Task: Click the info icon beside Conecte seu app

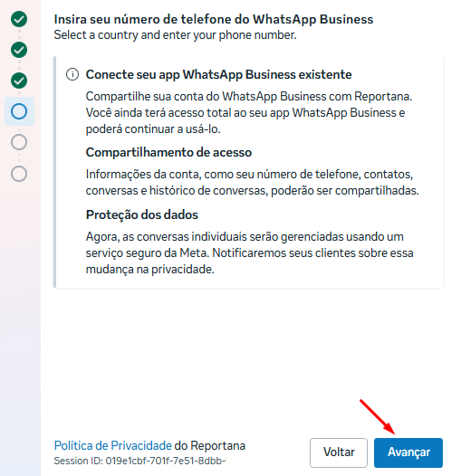Action: [x=72, y=74]
